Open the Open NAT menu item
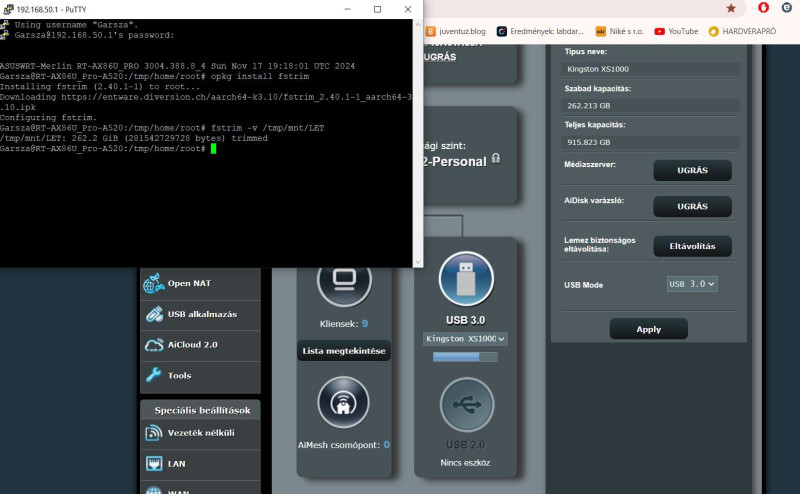Image resolution: width=800 pixels, height=494 pixels. (200, 283)
